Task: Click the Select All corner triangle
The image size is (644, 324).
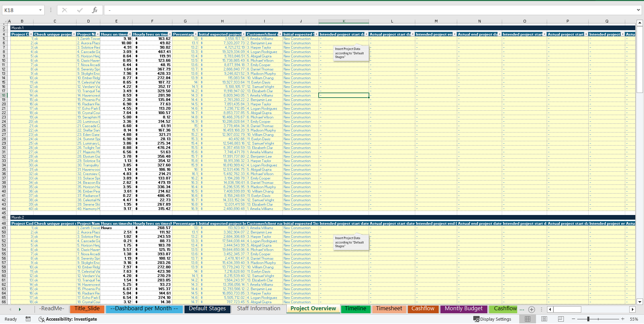Action: click(x=5, y=21)
